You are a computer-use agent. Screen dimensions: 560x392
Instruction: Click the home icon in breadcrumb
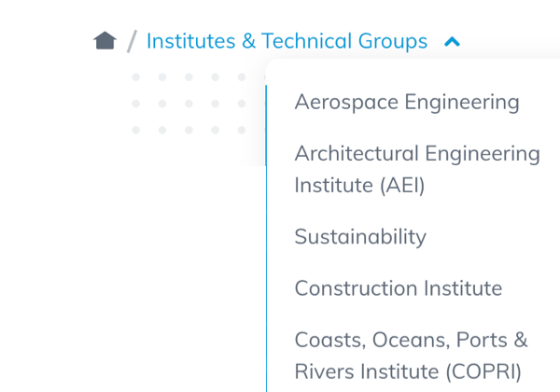pos(105,41)
